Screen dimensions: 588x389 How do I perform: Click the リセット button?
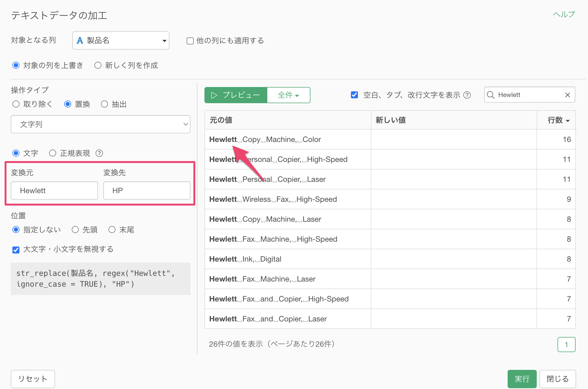pyautogui.click(x=33, y=379)
